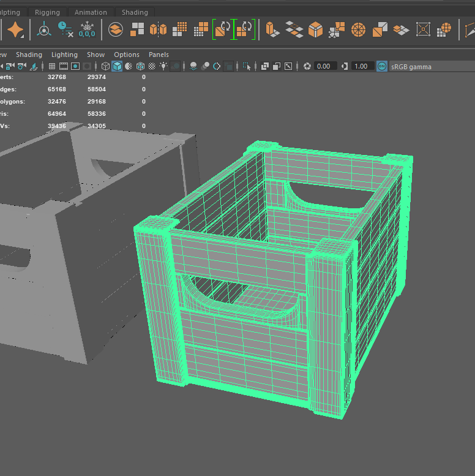
Task: Toggle wireframe display in viewport toolbar
Action: [105, 66]
